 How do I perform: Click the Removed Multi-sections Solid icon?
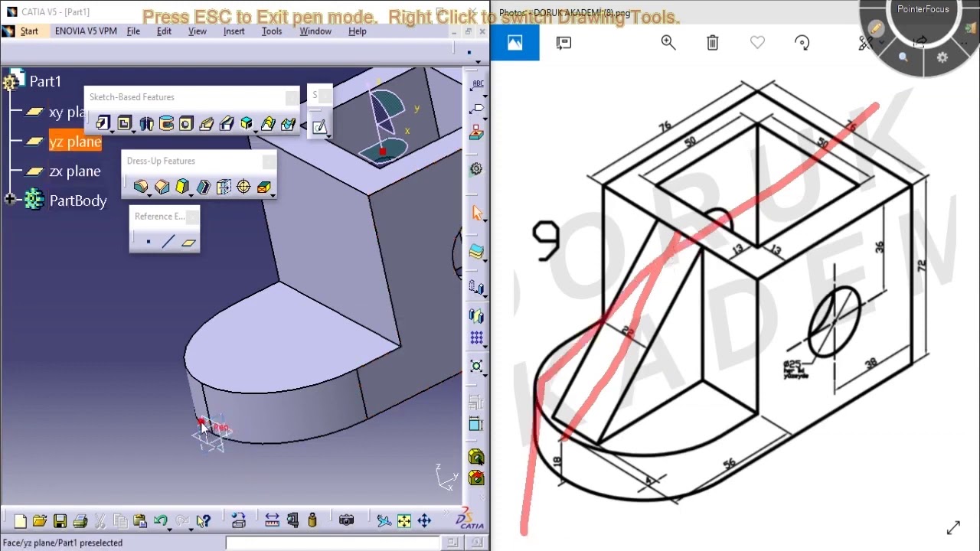(267, 123)
